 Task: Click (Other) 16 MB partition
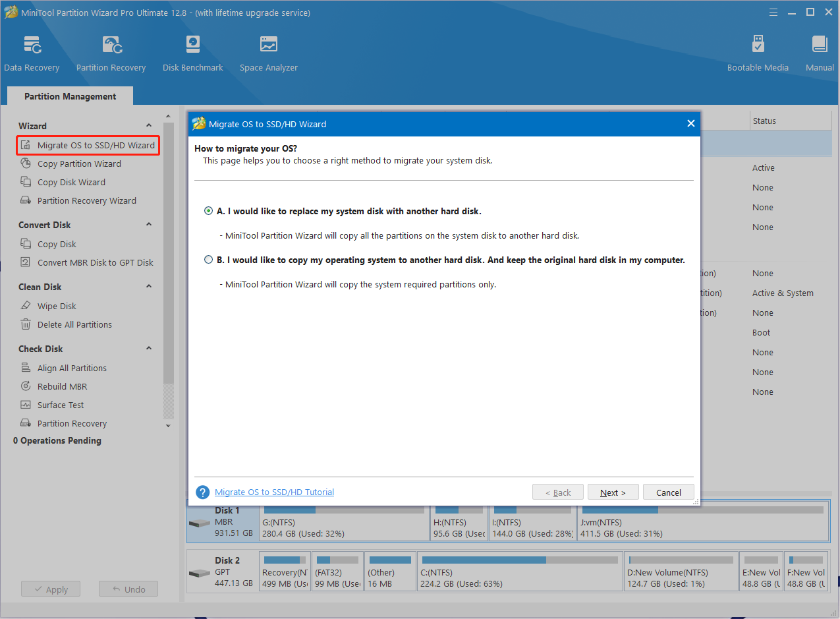point(390,571)
